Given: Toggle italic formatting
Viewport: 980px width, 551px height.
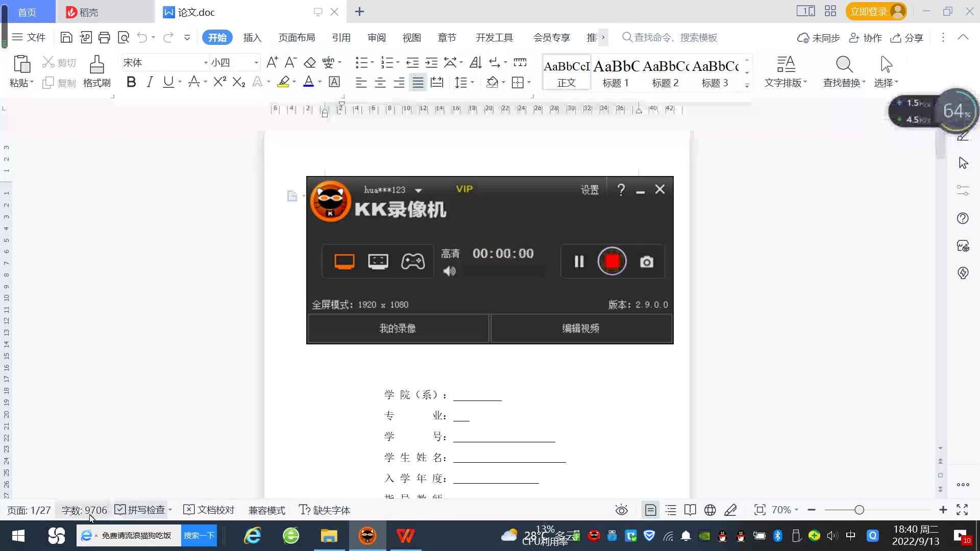Looking at the screenshot, I should point(150,82).
